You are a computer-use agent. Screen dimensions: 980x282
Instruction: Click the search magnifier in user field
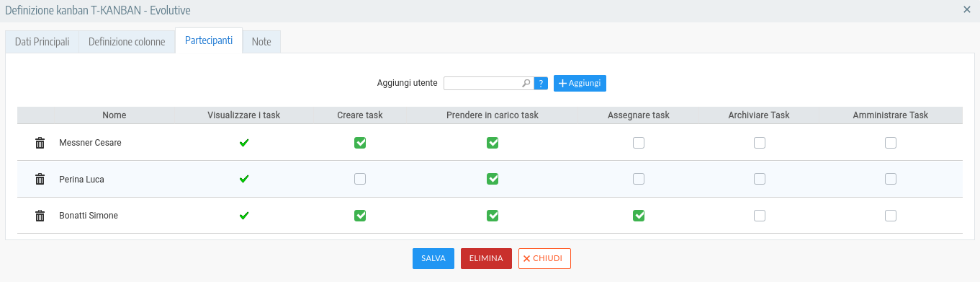tap(526, 84)
